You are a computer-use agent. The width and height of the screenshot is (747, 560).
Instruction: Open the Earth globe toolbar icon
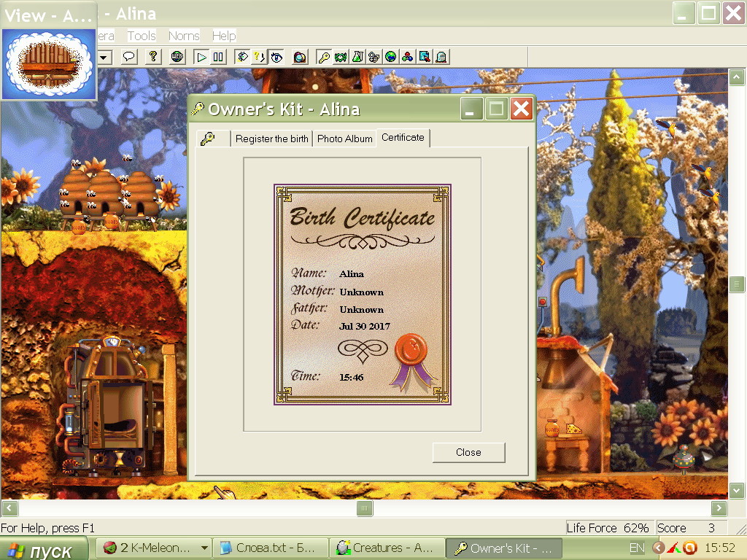(x=391, y=57)
